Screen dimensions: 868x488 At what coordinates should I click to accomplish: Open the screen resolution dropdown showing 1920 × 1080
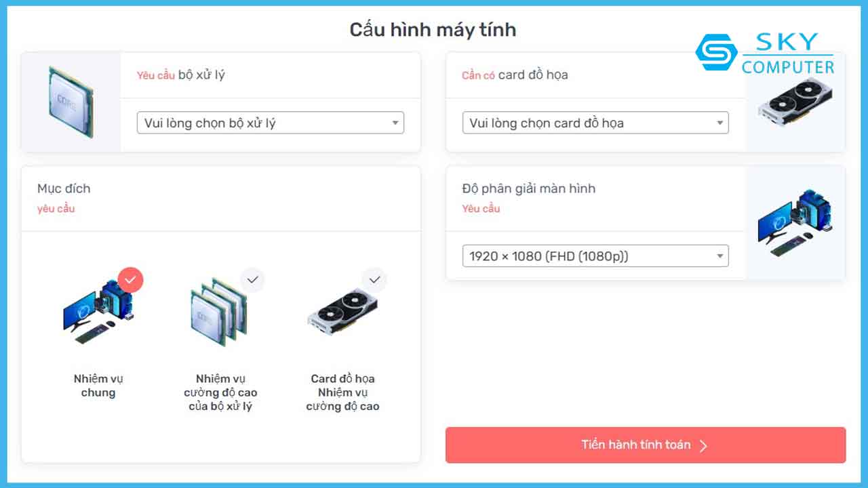pyautogui.click(x=595, y=256)
